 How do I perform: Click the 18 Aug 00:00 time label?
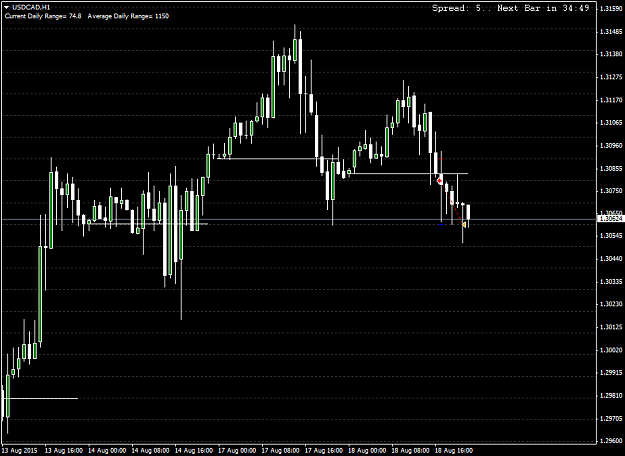[368, 450]
